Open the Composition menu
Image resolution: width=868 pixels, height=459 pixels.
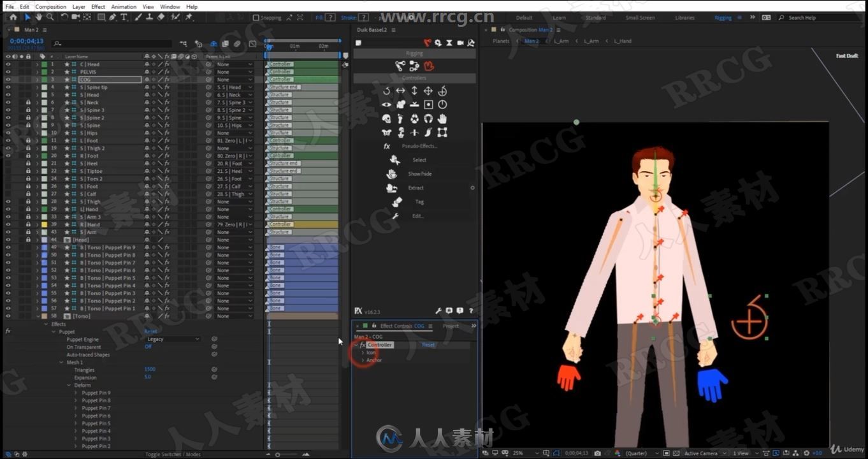(x=51, y=7)
